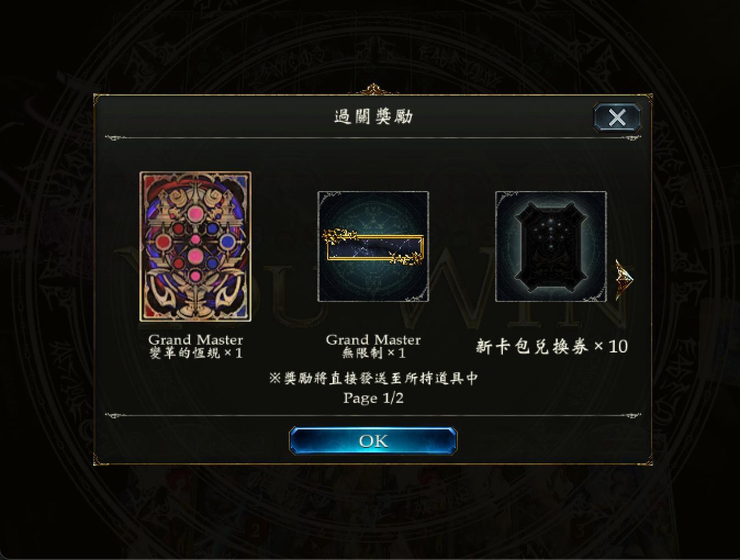Go to next rewards page arrow
The width and height of the screenshot is (740, 560).
pyautogui.click(x=624, y=279)
